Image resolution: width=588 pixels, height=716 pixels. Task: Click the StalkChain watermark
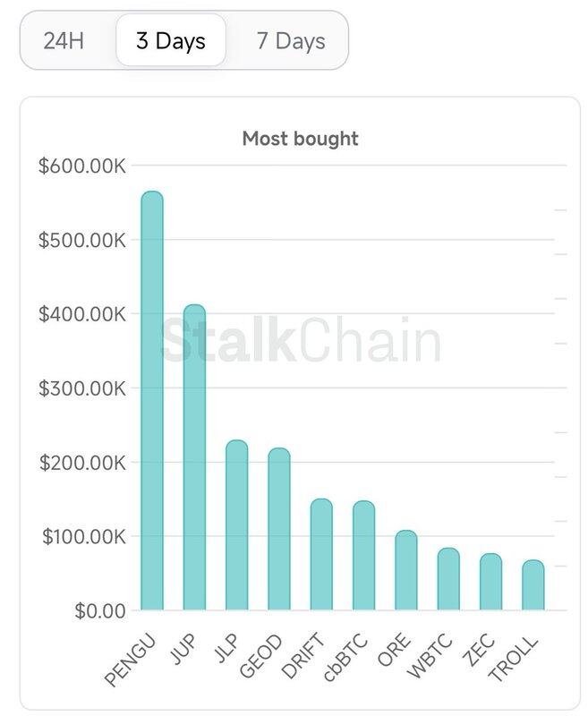click(300, 343)
